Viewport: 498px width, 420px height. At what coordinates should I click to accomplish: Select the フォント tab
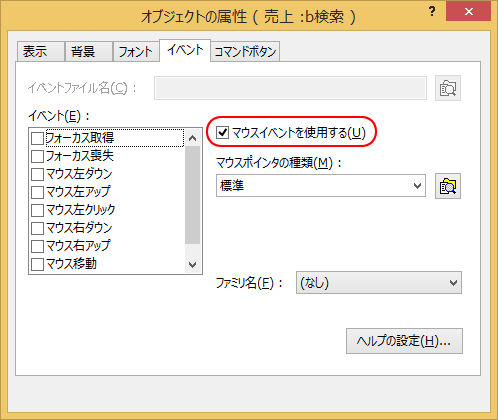(x=136, y=52)
